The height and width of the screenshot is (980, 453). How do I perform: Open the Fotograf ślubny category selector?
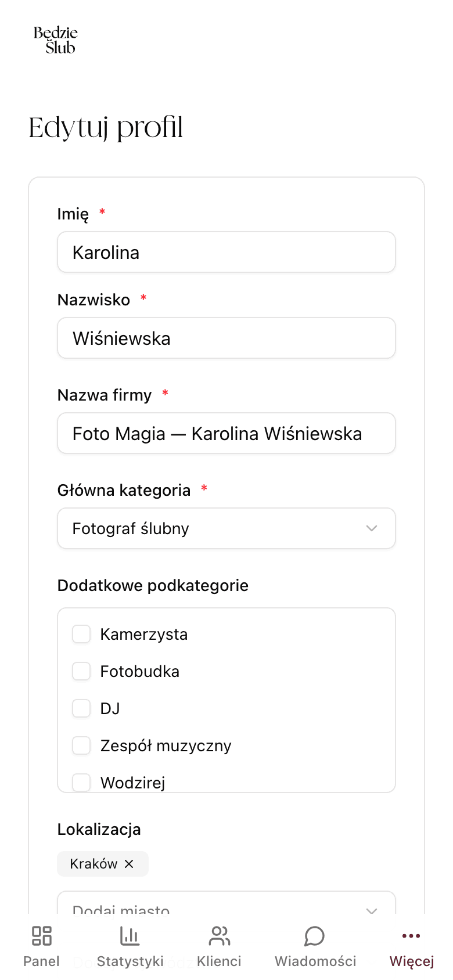(227, 528)
